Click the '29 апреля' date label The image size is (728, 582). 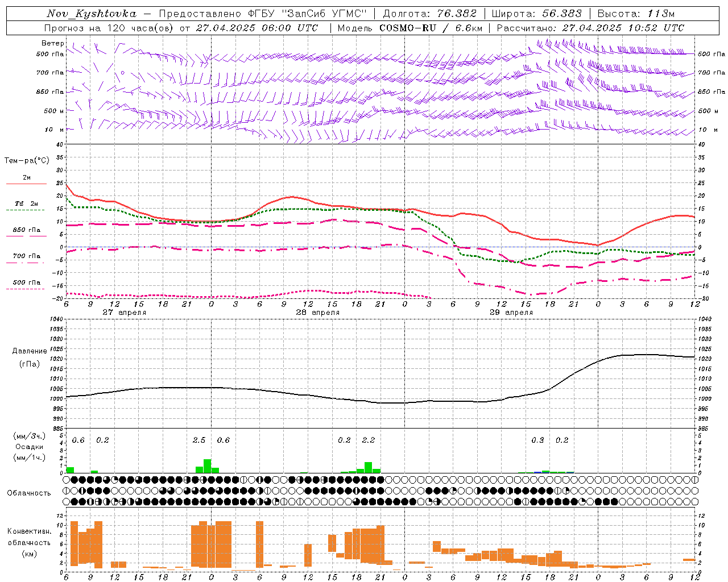(x=511, y=313)
